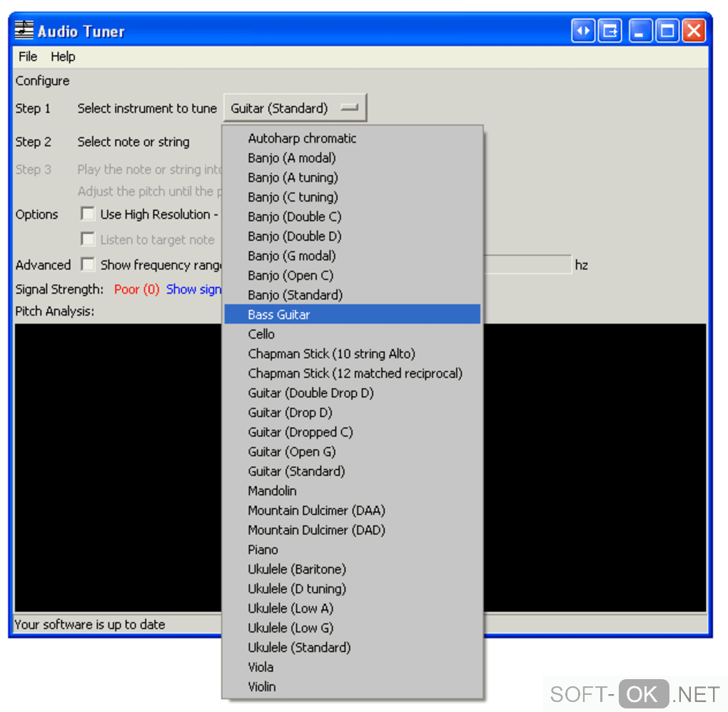Choose Guitar (Double Drop D)

pos(353,393)
